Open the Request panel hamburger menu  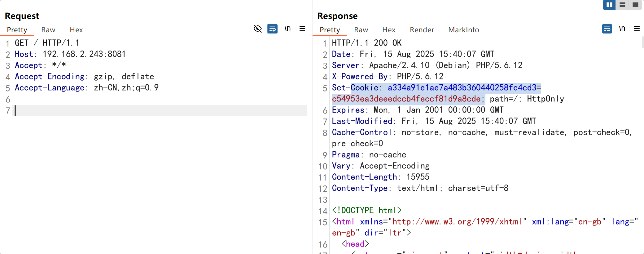pyautogui.click(x=302, y=29)
